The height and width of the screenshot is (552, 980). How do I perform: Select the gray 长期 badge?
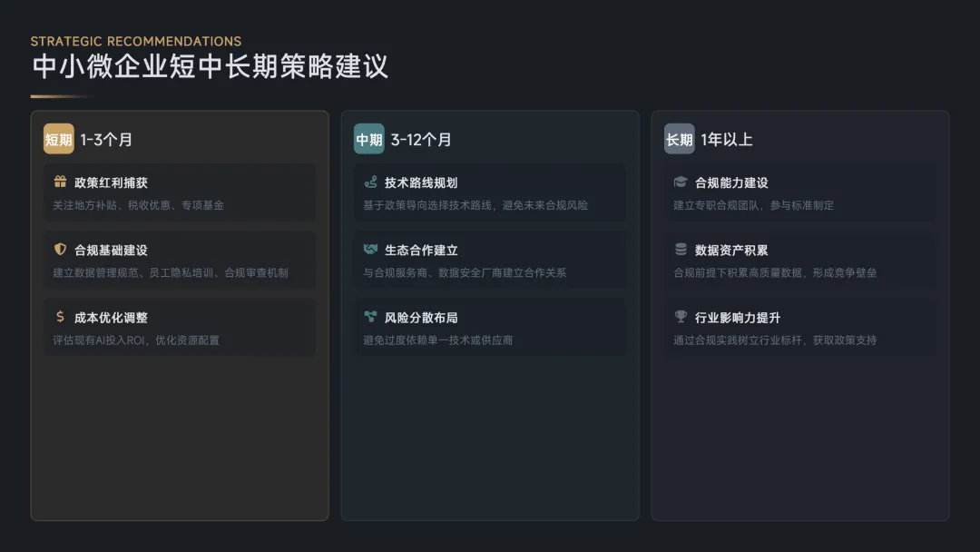click(679, 139)
